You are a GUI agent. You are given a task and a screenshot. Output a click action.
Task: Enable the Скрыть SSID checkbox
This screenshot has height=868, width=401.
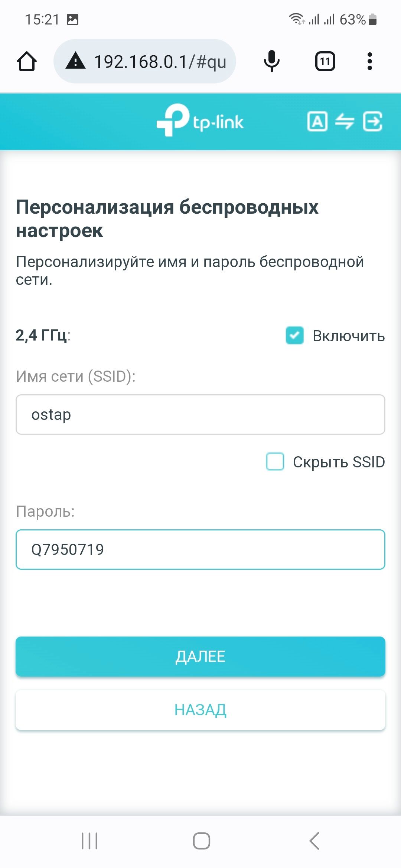click(x=275, y=461)
